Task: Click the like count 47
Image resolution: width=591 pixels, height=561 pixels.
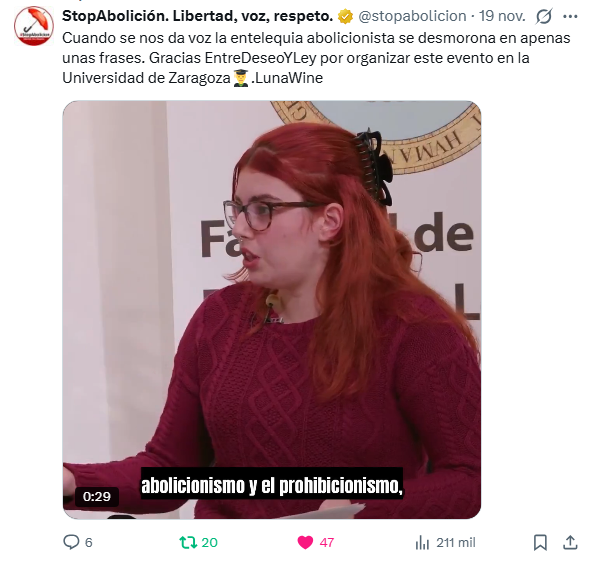Action: [x=326, y=543]
